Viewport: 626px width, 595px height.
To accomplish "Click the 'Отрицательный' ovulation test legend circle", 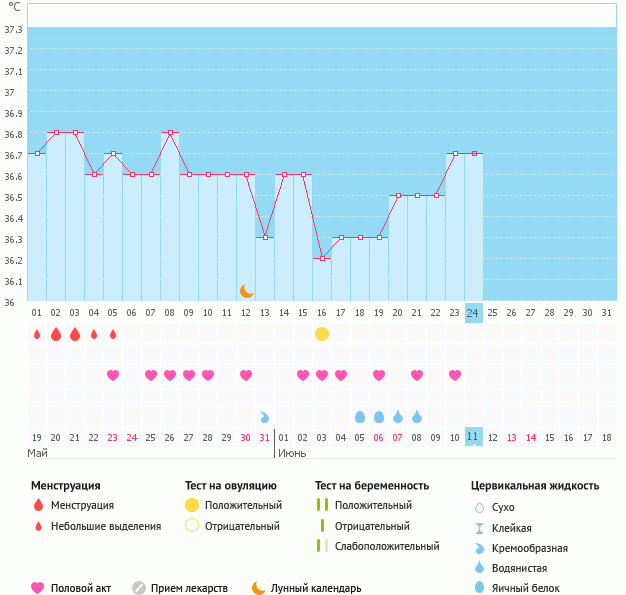I will 191,526.
